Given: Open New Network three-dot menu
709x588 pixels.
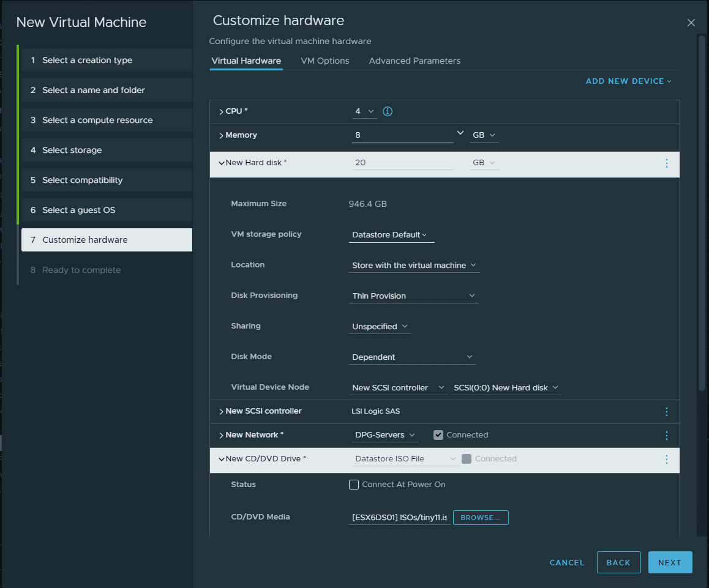Looking at the screenshot, I should coord(666,436).
